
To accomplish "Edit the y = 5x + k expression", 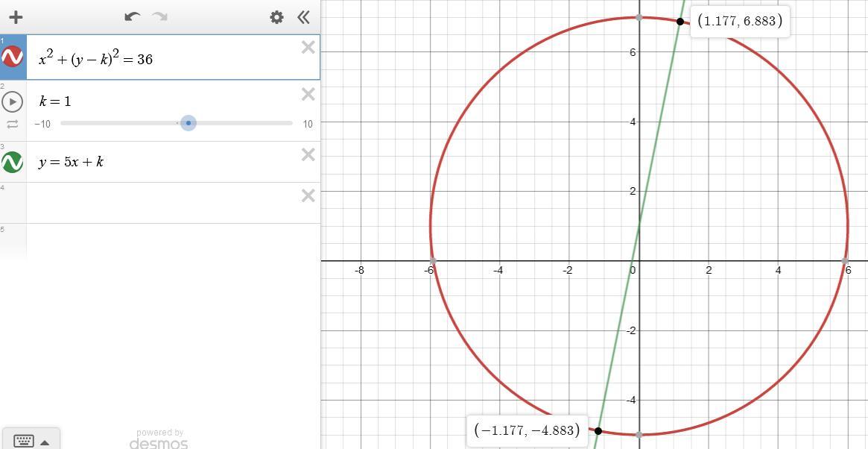I will pos(71,162).
